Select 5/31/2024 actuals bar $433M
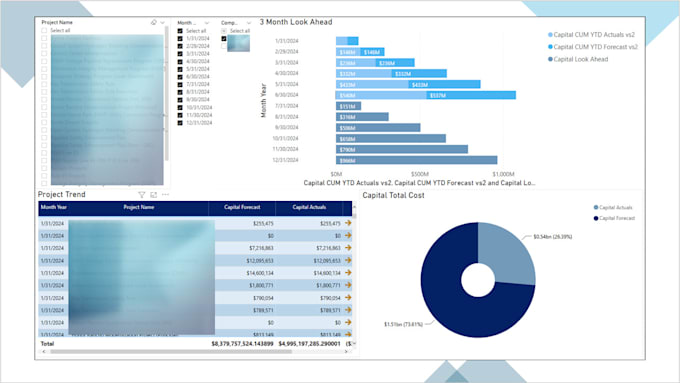Screen dimensions: 680x383 372,84
